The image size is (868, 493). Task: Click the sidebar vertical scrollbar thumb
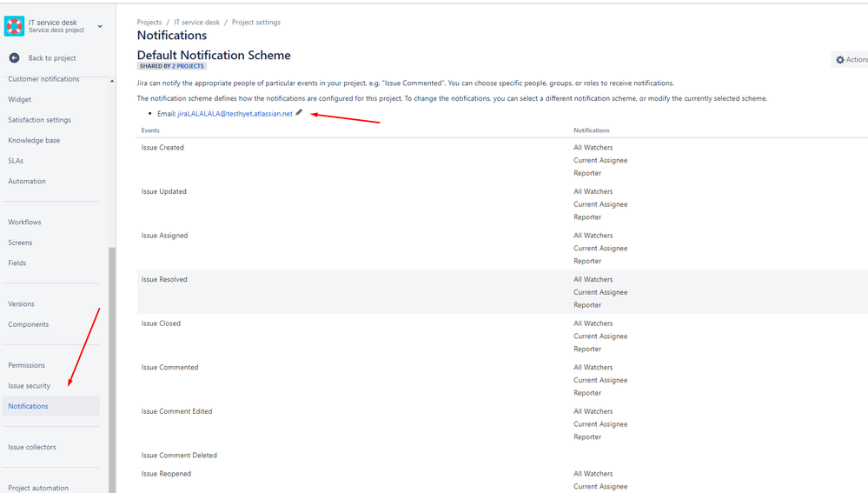(x=112, y=370)
